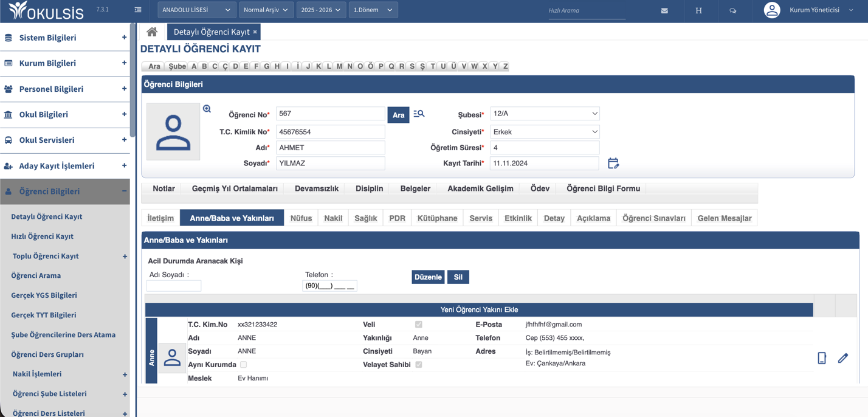Toggle the Veli checkbox
Viewport: 868px width, 417px height.
pos(418,325)
